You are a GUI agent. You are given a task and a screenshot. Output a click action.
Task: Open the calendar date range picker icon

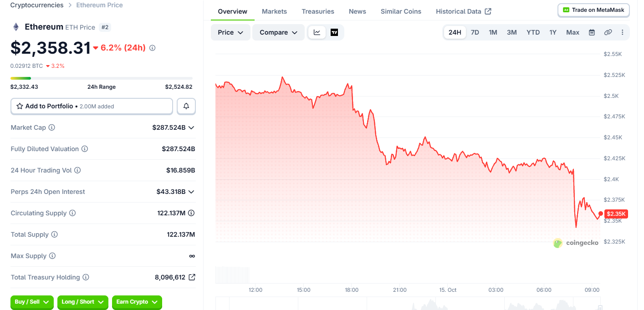592,32
